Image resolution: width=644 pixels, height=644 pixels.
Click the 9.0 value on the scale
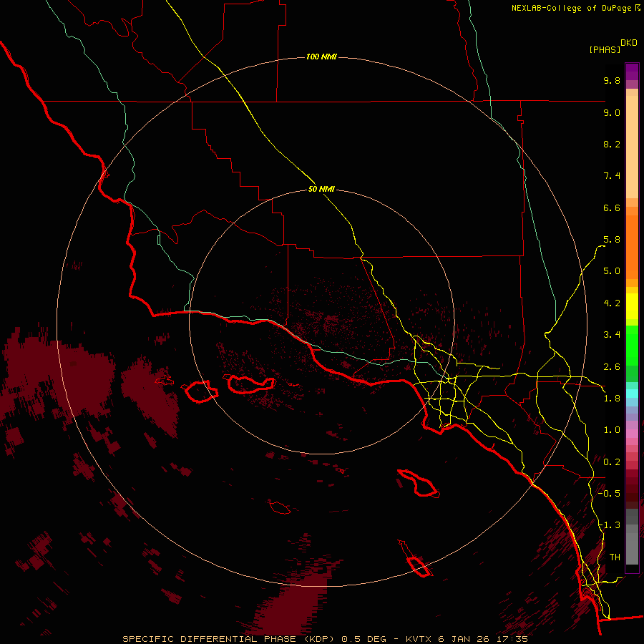(612, 112)
